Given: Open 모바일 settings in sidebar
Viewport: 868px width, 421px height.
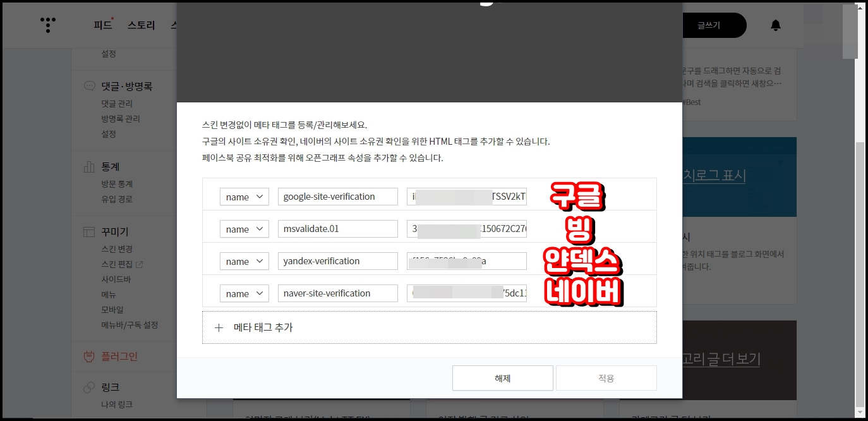Looking at the screenshot, I should [x=112, y=310].
